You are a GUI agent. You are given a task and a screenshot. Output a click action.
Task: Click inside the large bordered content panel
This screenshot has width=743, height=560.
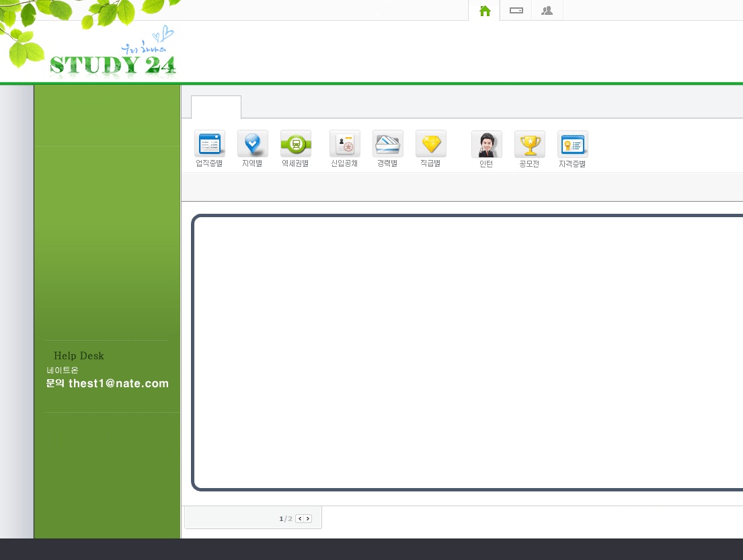pyautogui.click(x=467, y=353)
